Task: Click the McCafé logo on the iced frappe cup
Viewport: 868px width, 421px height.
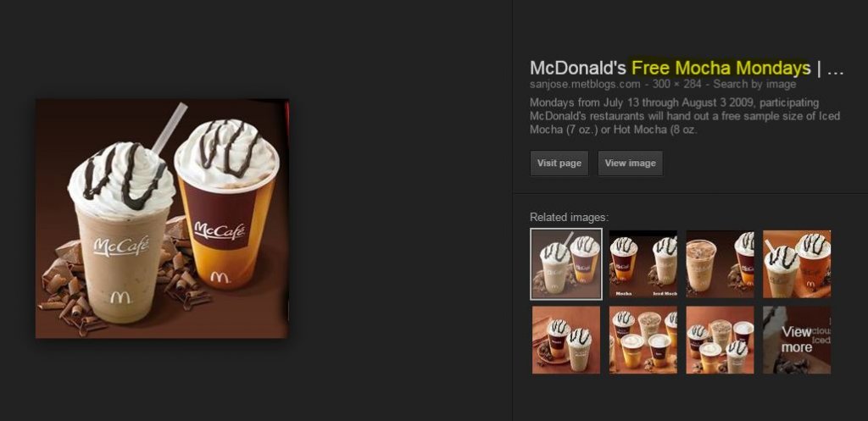Action: [x=121, y=247]
